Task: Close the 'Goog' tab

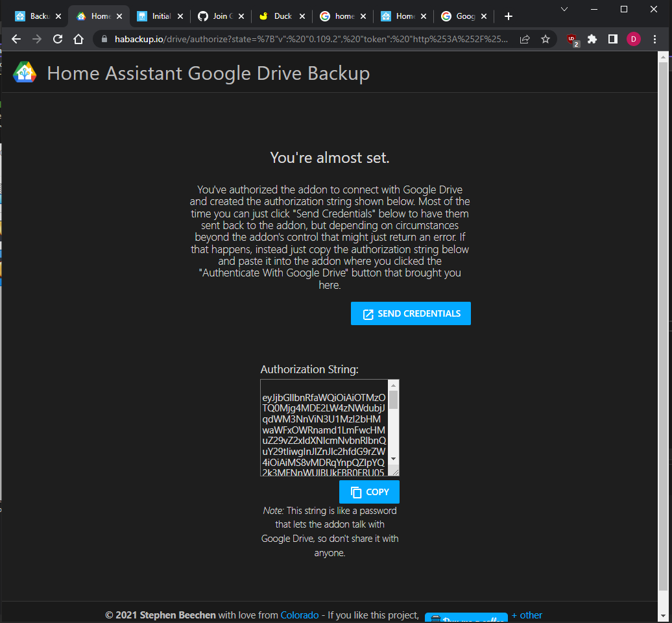Action: coord(483,16)
